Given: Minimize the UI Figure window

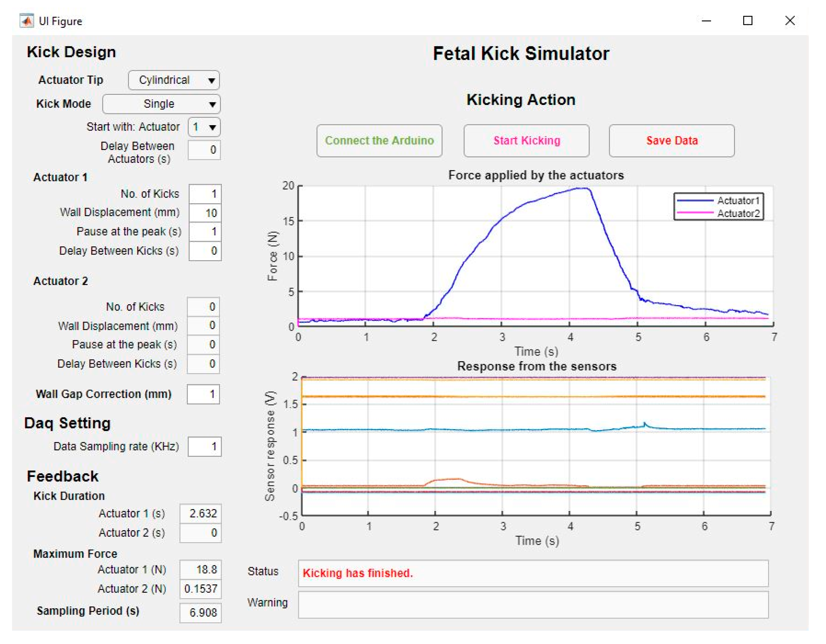Looking at the screenshot, I should coord(706,21).
